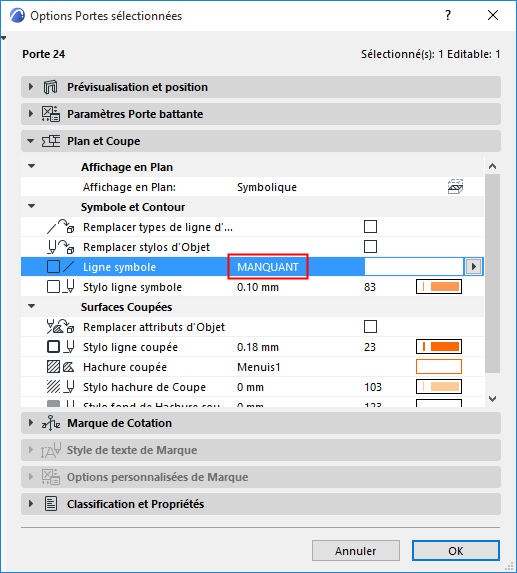Open the Stylo ligne coupée color swatch
The width and height of the screenshot is (517, 573).
439,347
